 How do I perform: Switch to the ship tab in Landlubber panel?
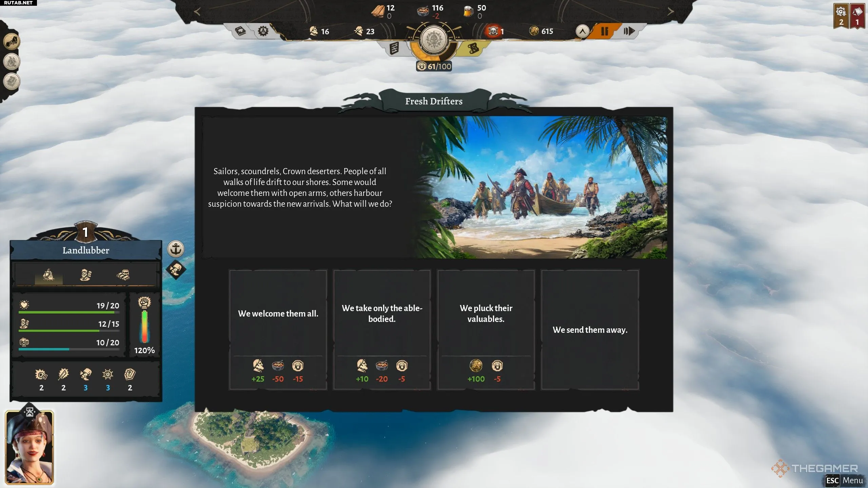48,275
